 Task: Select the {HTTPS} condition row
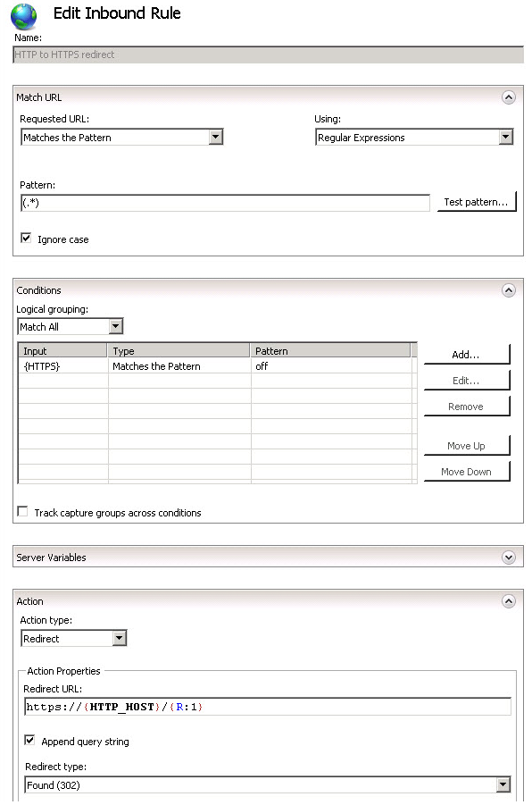pos(215,366)
